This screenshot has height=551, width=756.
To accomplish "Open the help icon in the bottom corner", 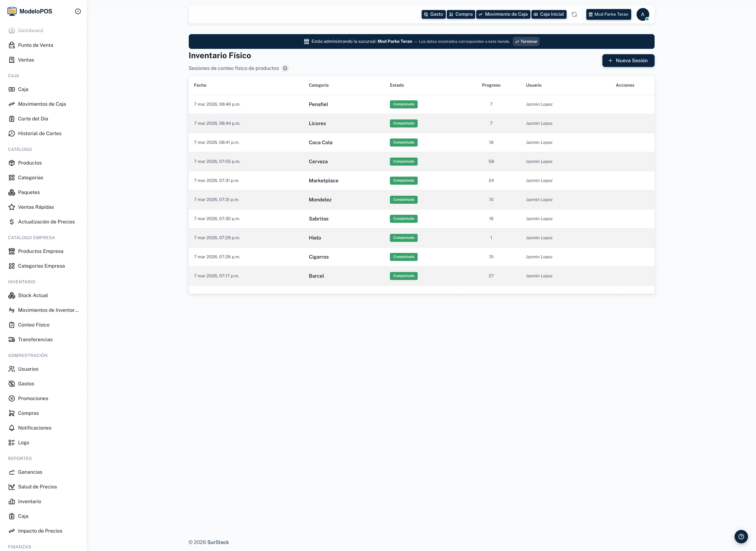I will (x=741, y=536).
